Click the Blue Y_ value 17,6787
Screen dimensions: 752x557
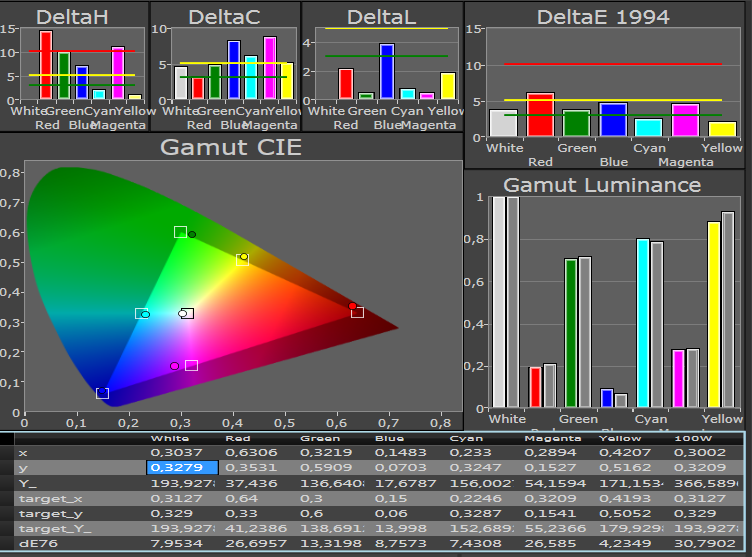pos(406,483)
